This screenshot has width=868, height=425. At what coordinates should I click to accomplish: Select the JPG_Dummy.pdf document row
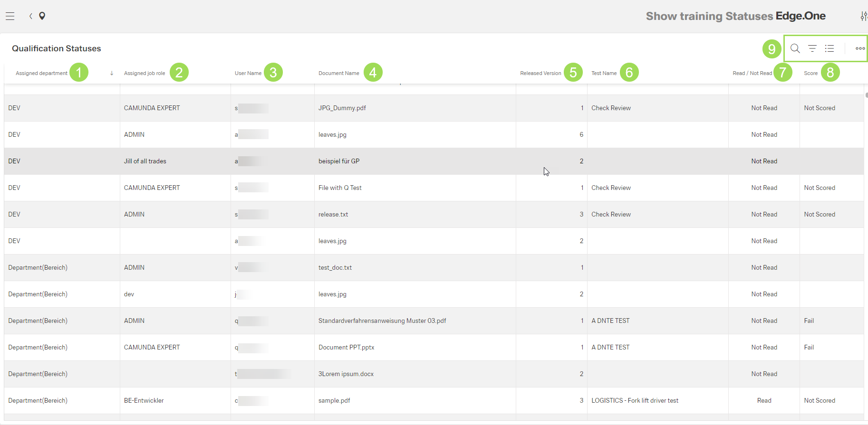click(342, 108)
